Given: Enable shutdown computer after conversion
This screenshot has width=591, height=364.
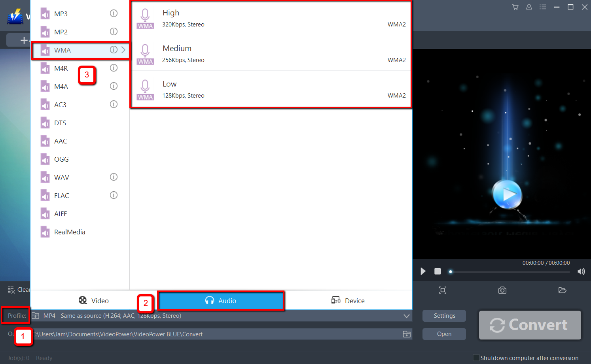Looking at the screenshot, I should point(476,357).
